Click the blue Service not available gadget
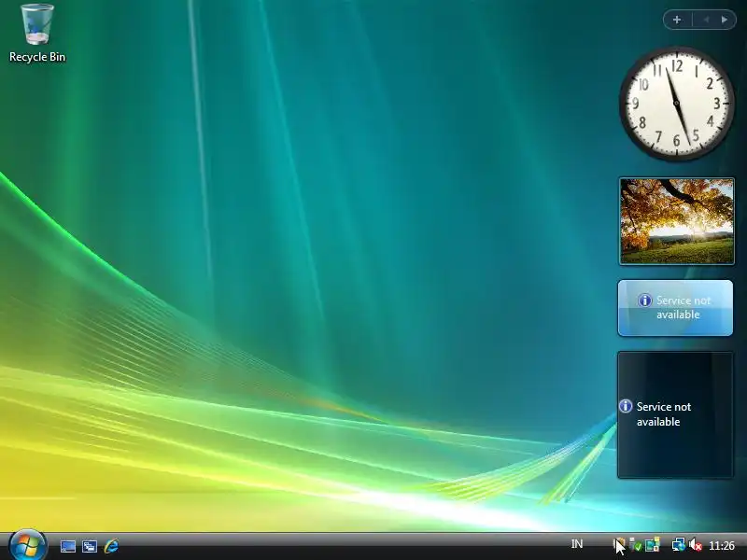This screenshot has width=747, height=560. (x=675, y=308)
